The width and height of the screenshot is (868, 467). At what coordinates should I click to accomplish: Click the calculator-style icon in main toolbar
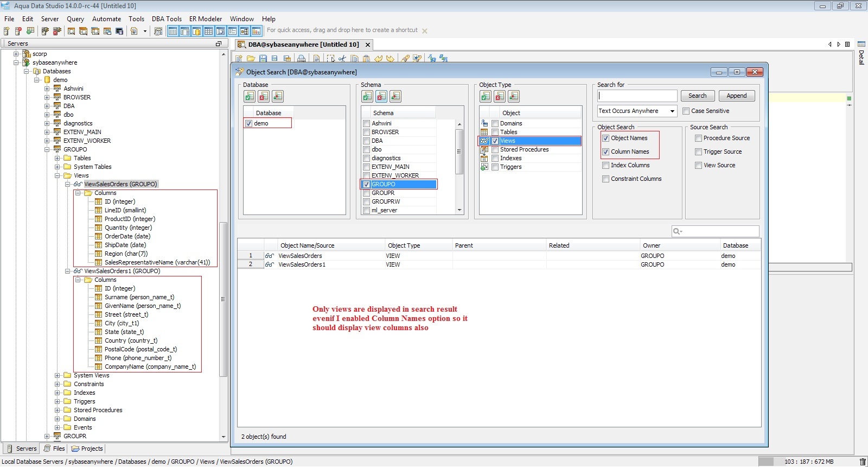(158, 31)
